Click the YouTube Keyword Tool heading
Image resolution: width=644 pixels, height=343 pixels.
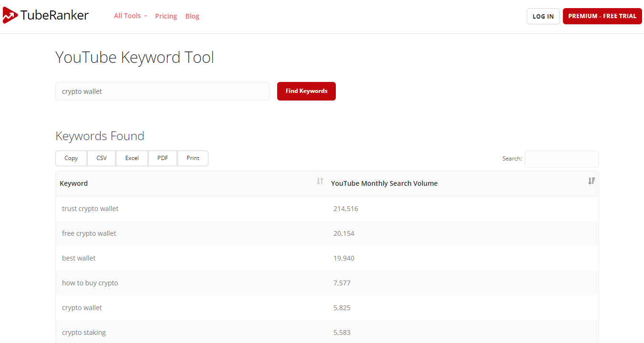[x=135, y=58]
